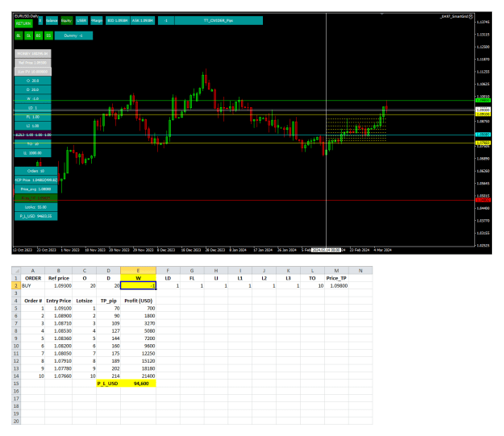Click the P_L_USD 94600.55 chart panel
504x436 pixels.
(x=36, y=216)
